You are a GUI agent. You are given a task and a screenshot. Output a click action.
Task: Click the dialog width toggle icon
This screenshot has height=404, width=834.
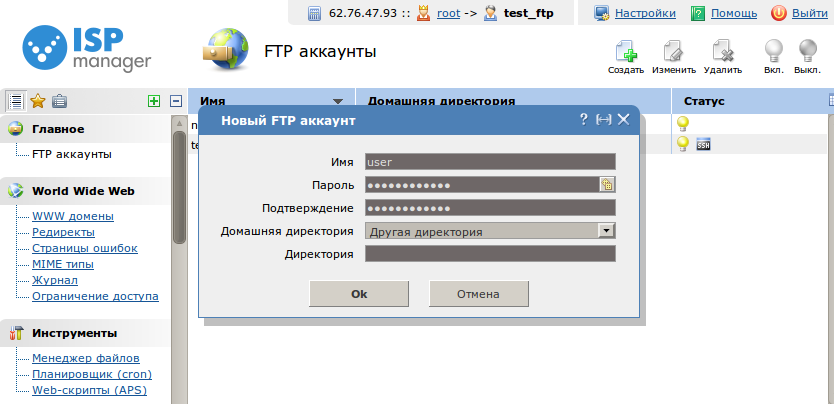[603, 120]
